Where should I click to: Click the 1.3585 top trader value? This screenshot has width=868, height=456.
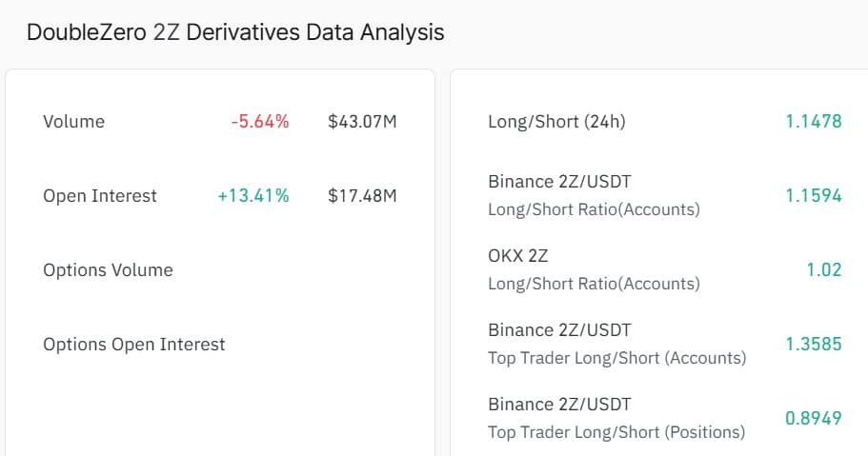coord(813,345)
